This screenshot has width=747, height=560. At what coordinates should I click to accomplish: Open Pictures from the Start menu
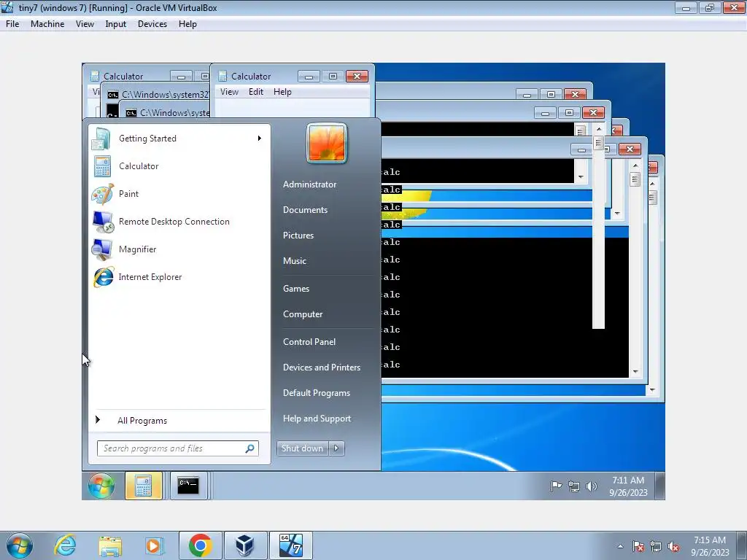click(x=298, y=236)
